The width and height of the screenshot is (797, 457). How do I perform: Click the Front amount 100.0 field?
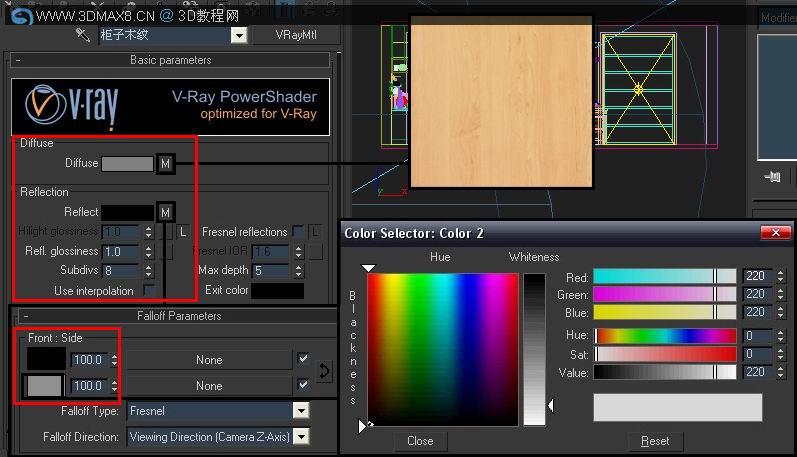[89, 360]
